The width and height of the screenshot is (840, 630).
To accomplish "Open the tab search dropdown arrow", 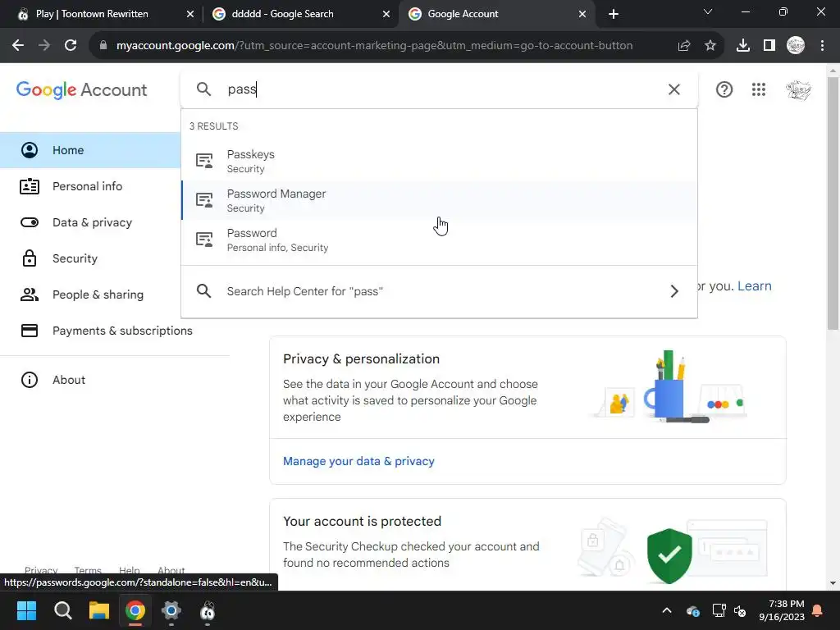I will (x=708, y=11).
